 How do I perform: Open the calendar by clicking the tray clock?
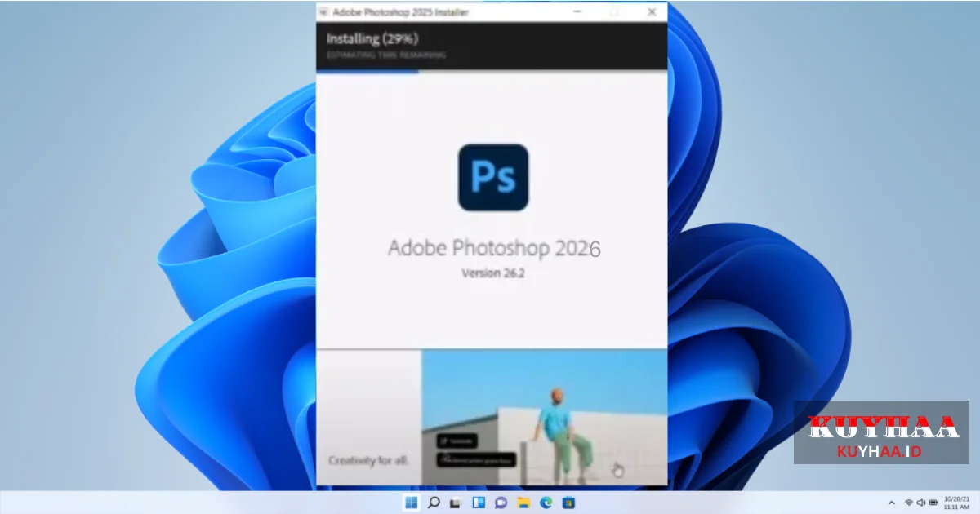tap(955, 502)
